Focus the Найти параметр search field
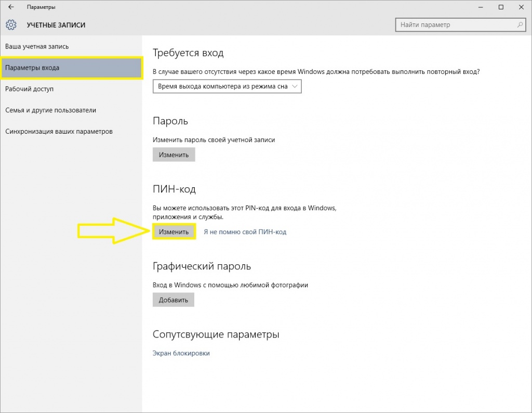The image size is (532, 413). pyautogui.click(x=455, y=25)
